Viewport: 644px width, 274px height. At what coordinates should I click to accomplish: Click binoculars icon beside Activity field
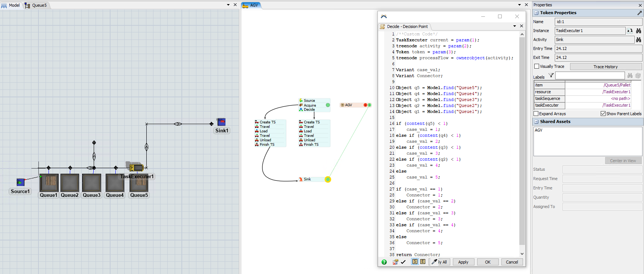(638, 40)
